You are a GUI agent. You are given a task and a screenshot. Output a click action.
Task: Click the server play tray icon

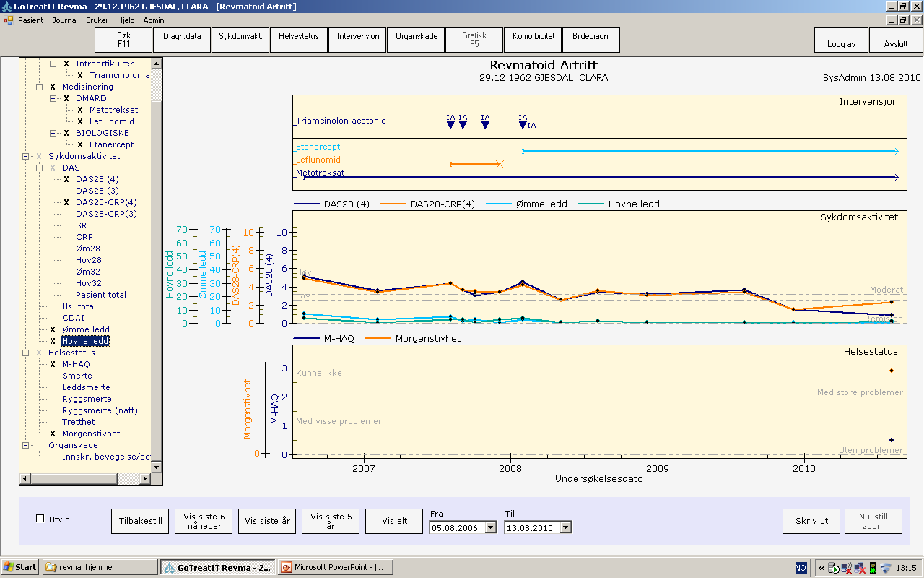[x=834, y=568]
